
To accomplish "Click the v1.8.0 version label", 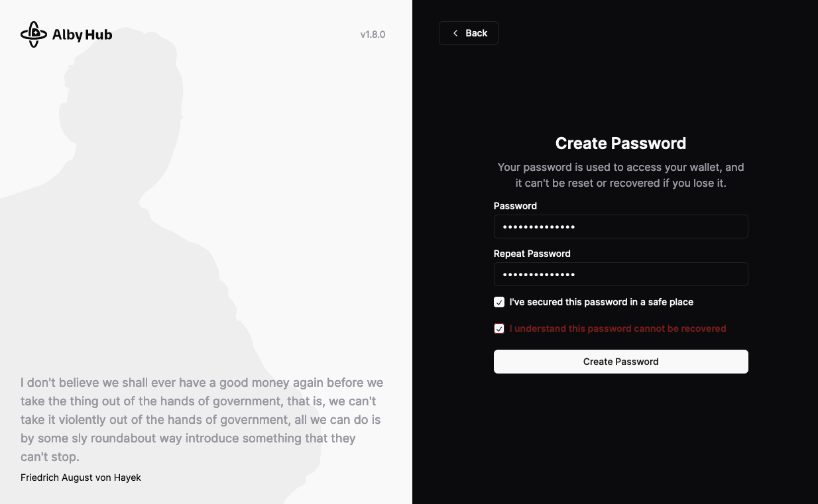I will point(373,34).
